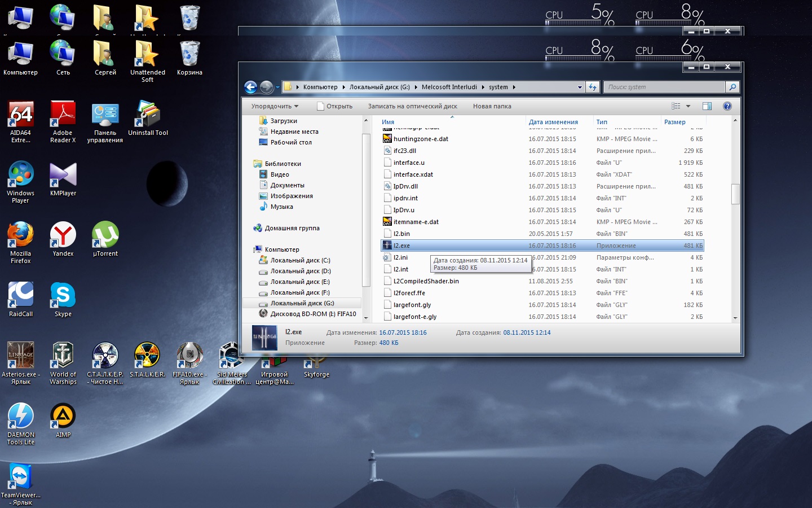Click the Back navigation arrow in Explorer
The width and height of the screenshot is (812, 508).
pyautogui.click(x=250, y=87)
